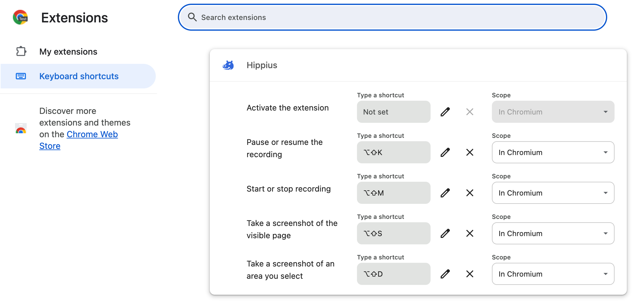
Task: Click the Chromium Test logo icon
Action: coord(21,17)
